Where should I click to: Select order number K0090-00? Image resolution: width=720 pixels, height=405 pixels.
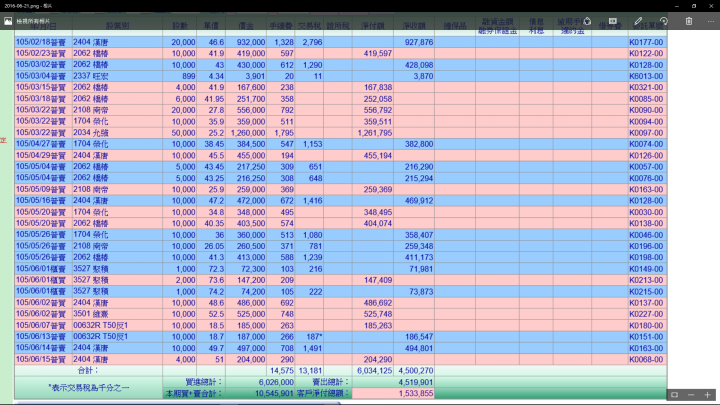[x=646, y=110]
